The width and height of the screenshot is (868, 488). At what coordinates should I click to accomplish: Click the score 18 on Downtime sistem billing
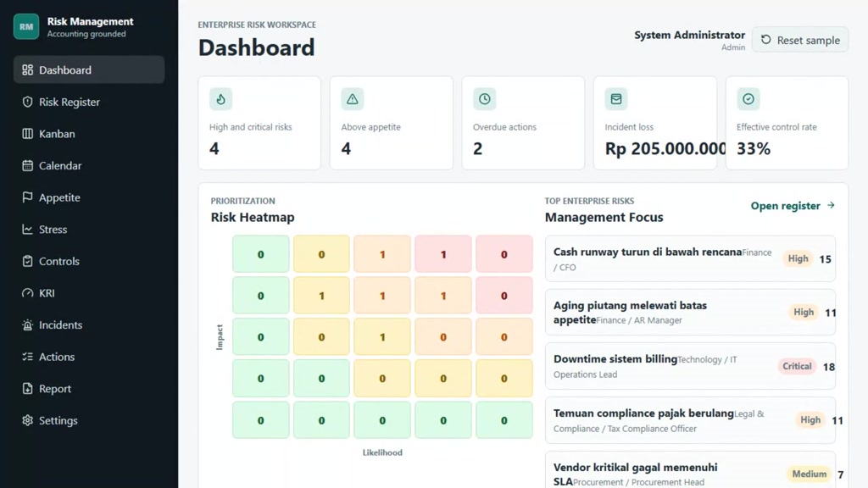(829, 367)
